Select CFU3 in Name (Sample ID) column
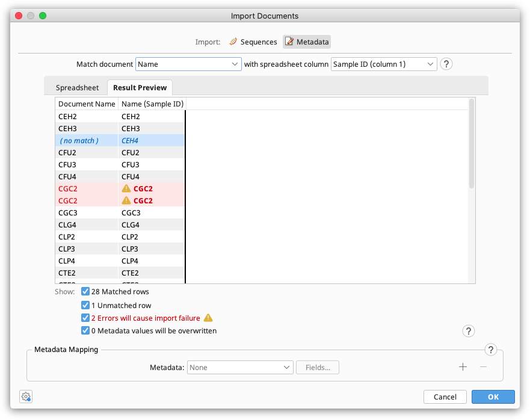Screen dimensions: 530x420 coord(152,165)
